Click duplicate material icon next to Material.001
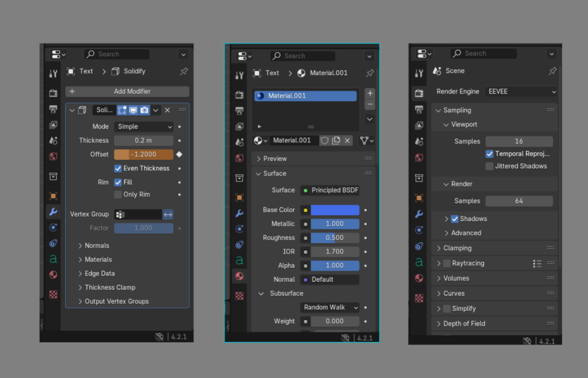The height and width of the screenshot is (378, 588). (x=336, y=141)
